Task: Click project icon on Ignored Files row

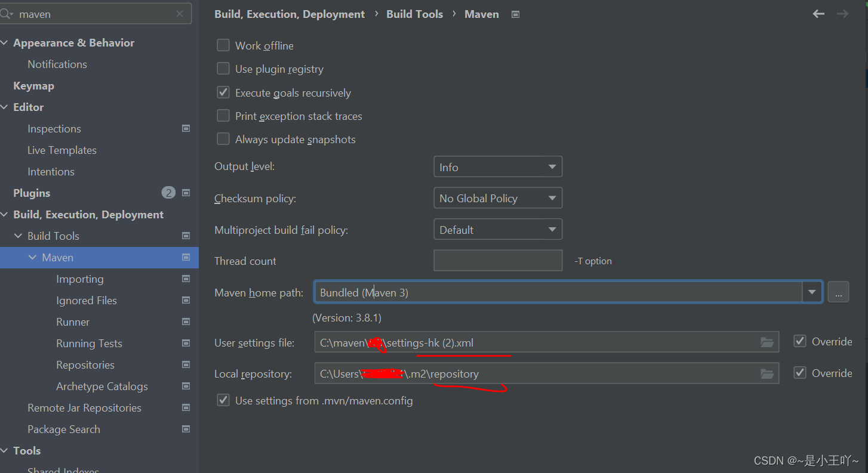Action: (x=186, y=300)
